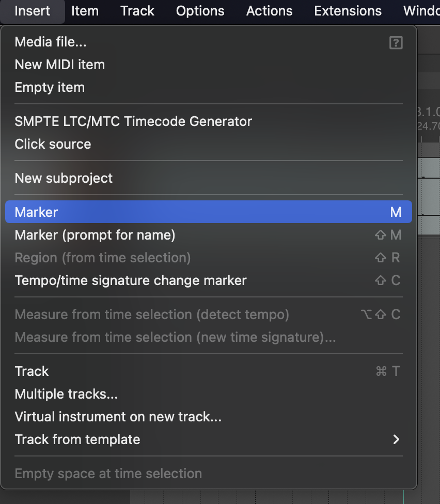Choose Marker (prompt for name)
This screenshot has width=440, height=504.
(209, 235)
